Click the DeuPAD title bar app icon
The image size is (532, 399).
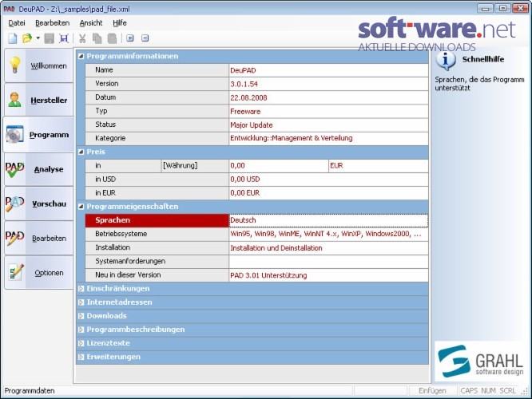9,9
